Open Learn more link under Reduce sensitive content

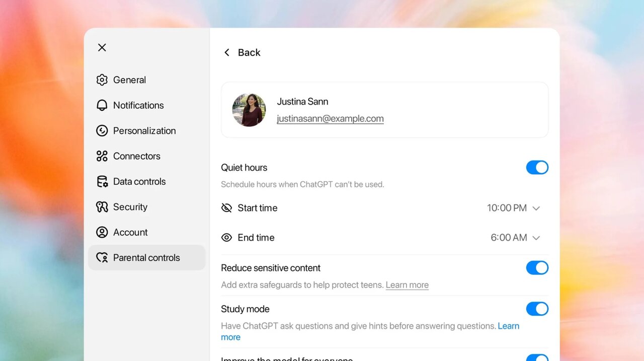[x=407, y=285]
